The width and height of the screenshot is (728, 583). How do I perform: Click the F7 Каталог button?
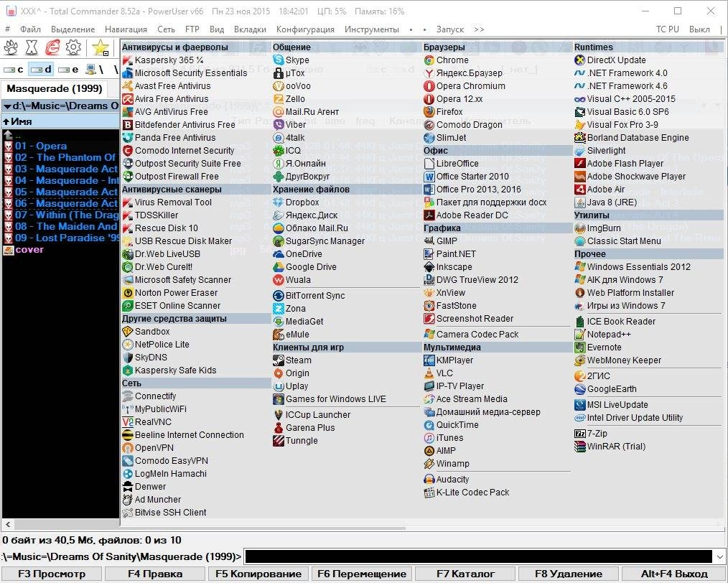coord(465,574)
